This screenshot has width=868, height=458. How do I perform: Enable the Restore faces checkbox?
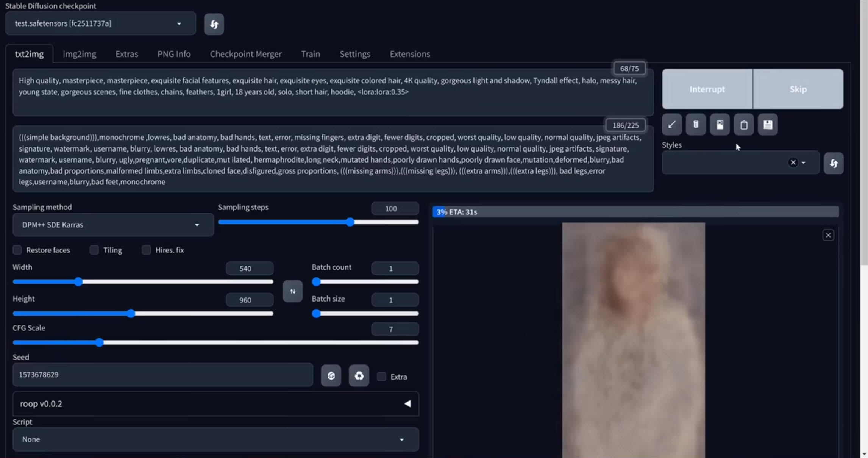pos(17,250)
